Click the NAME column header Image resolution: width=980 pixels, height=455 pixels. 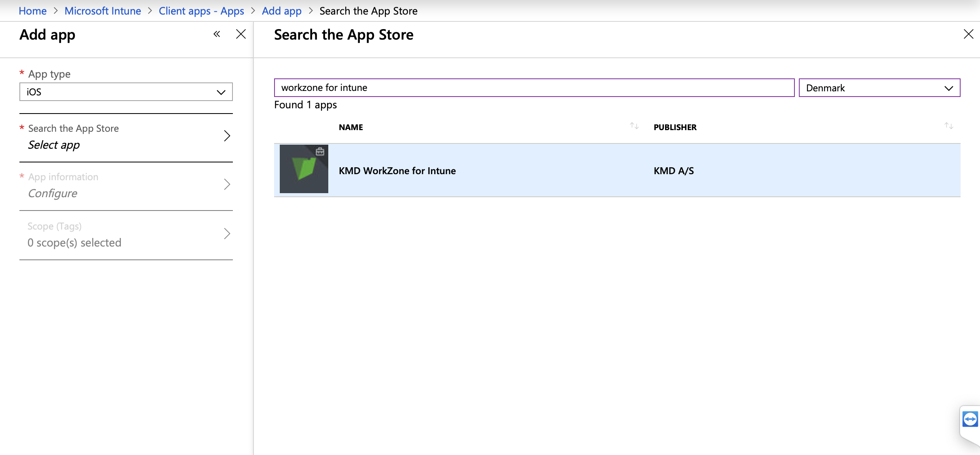click(351, 127)
